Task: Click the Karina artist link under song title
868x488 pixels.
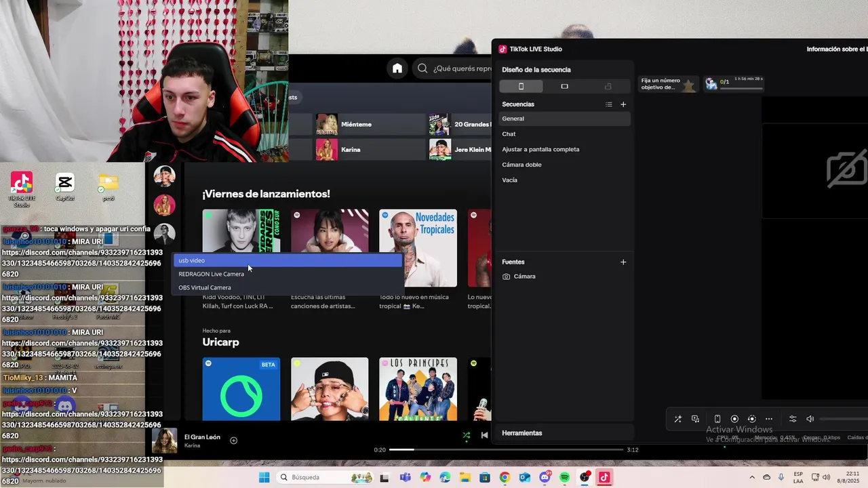Action: pos(192,445)
